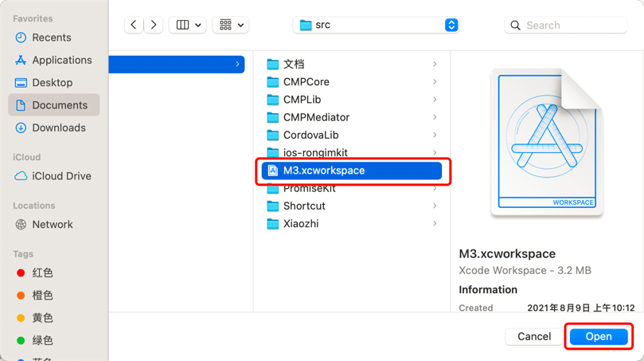
Task: Go forward with the right chevron button
Action: (153, 25)
